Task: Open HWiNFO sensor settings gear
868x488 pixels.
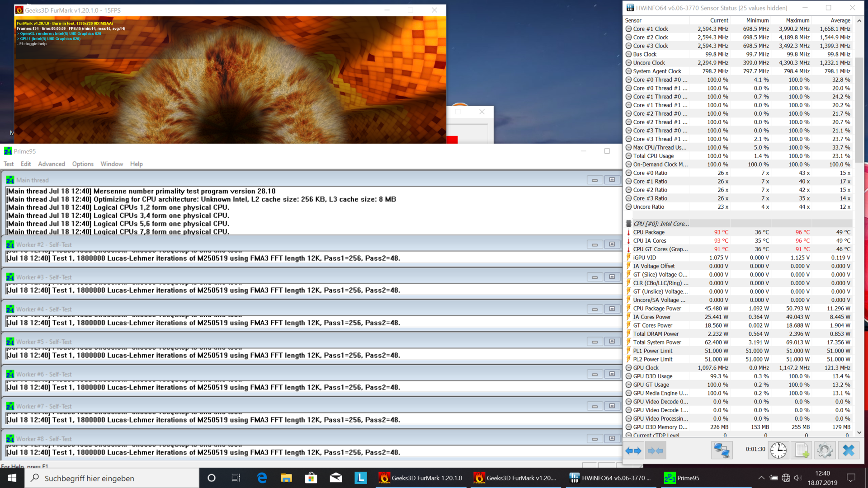Action: [x=825, y=450]
